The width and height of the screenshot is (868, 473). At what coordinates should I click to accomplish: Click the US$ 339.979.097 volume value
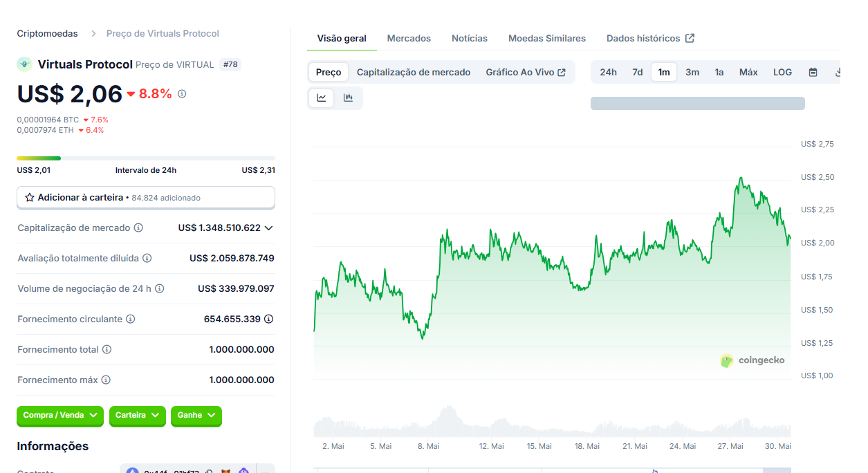point(236,288)
